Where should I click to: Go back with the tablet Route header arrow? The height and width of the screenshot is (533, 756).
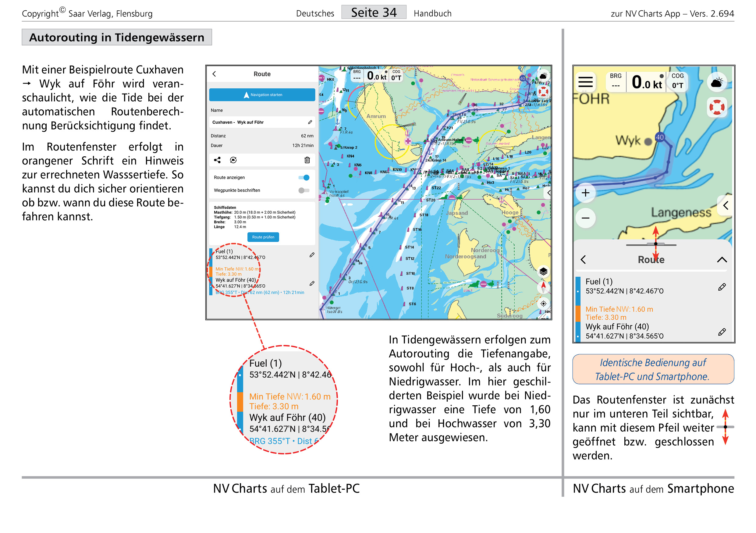click(x=214, y=74)
